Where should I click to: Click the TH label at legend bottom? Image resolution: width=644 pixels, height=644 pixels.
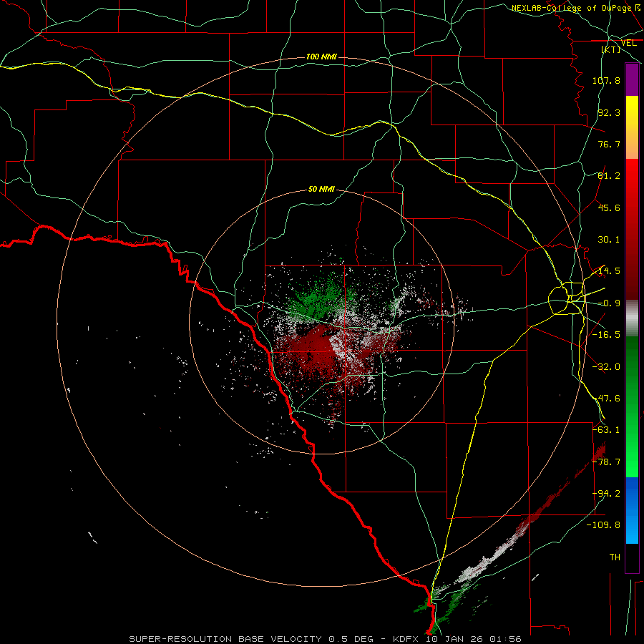pyautogui.click(x=615, y=557)
